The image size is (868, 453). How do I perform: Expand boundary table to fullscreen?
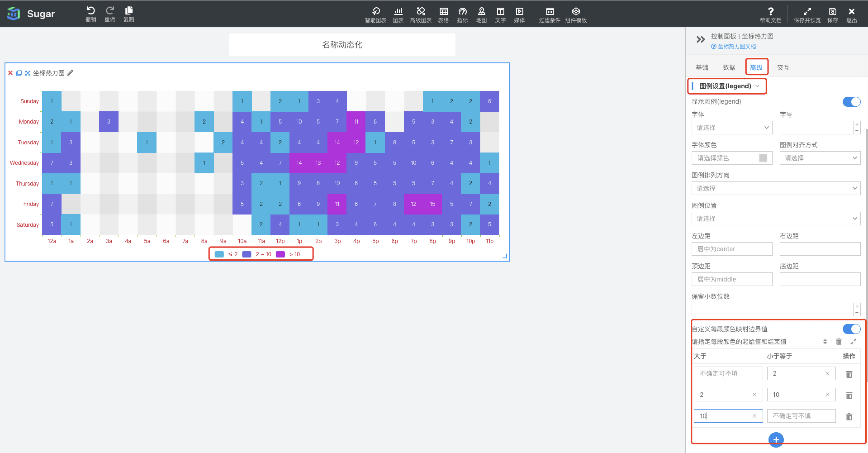[x=853, y=341]
